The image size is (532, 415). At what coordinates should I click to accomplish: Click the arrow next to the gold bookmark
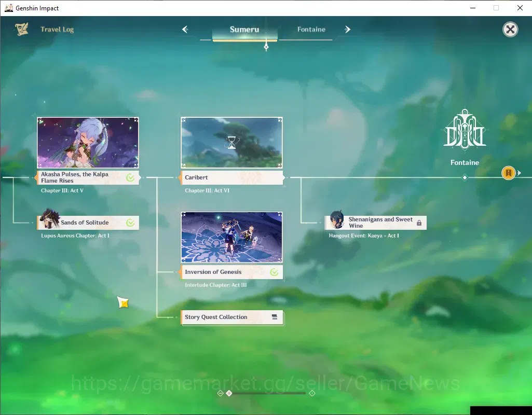(519, 173)
